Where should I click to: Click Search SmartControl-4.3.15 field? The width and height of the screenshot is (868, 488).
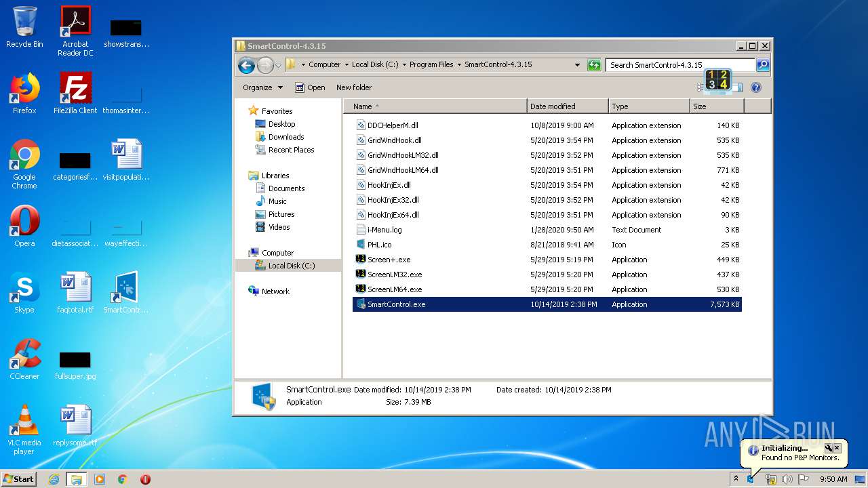tap(680, 65)
